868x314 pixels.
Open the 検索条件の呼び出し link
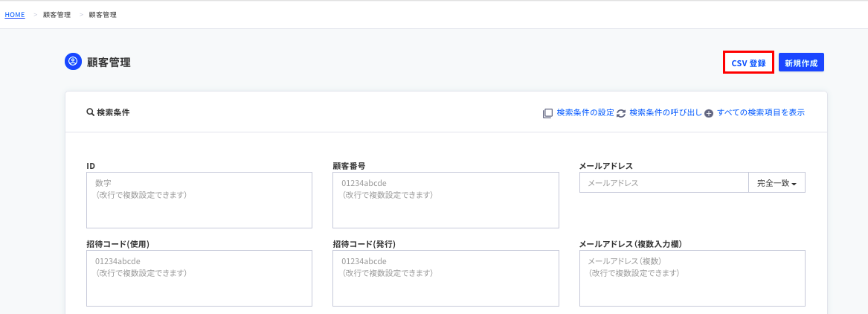(665, 112)
